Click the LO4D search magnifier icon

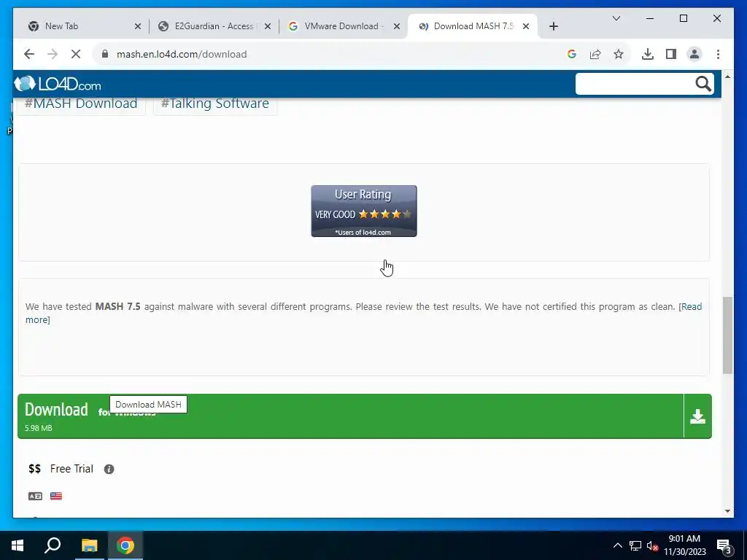point(703,84)
